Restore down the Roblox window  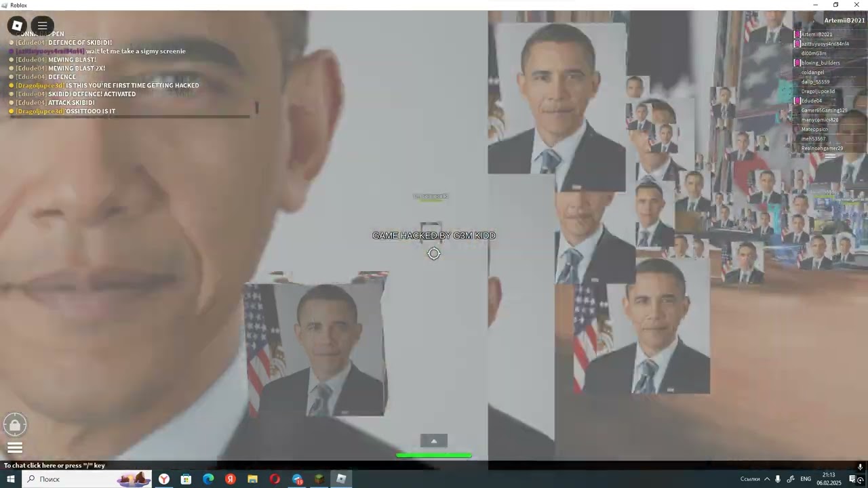(835, 5)
